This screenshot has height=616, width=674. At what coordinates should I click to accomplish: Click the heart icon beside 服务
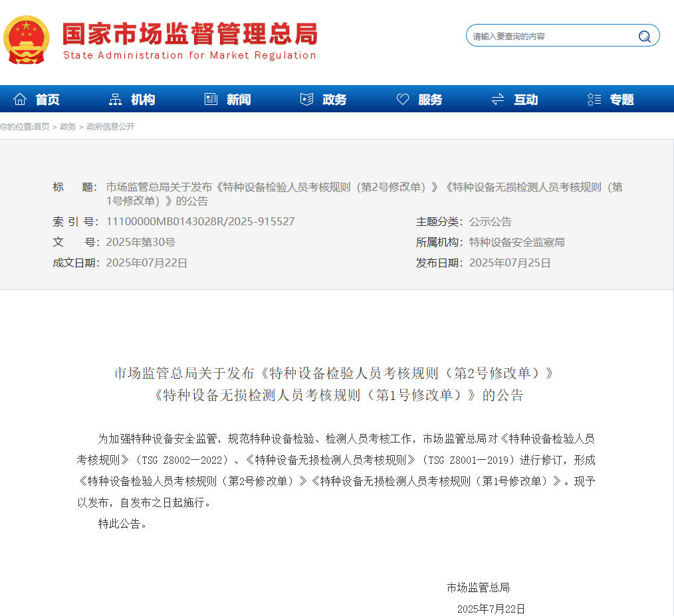[x=403, y=100]
